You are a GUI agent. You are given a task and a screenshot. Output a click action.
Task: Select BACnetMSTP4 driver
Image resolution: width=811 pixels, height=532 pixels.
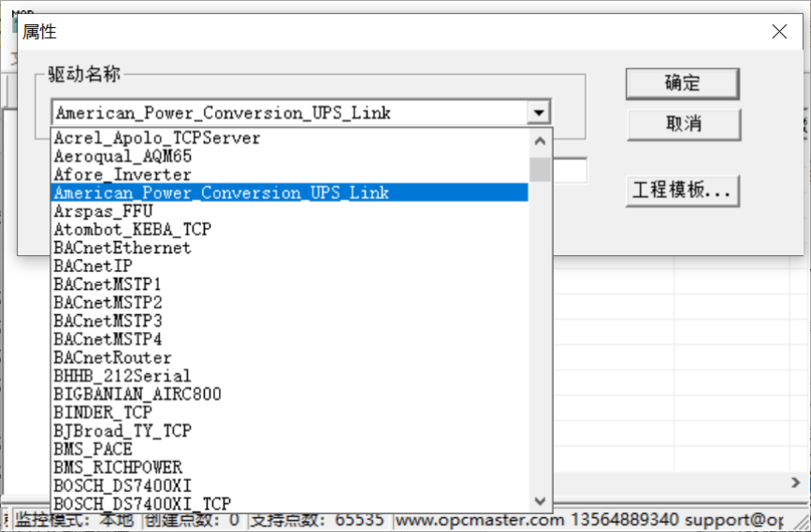click(x=290, y=339)
